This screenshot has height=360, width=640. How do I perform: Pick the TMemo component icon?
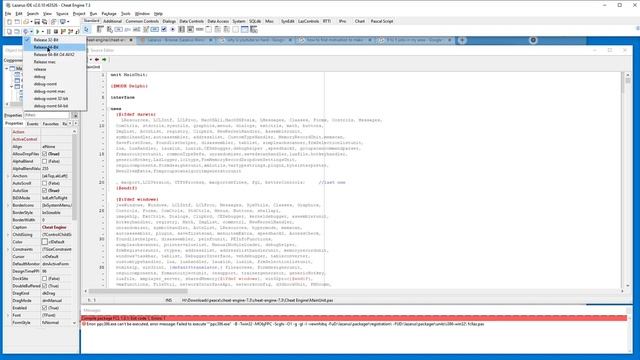146,29
